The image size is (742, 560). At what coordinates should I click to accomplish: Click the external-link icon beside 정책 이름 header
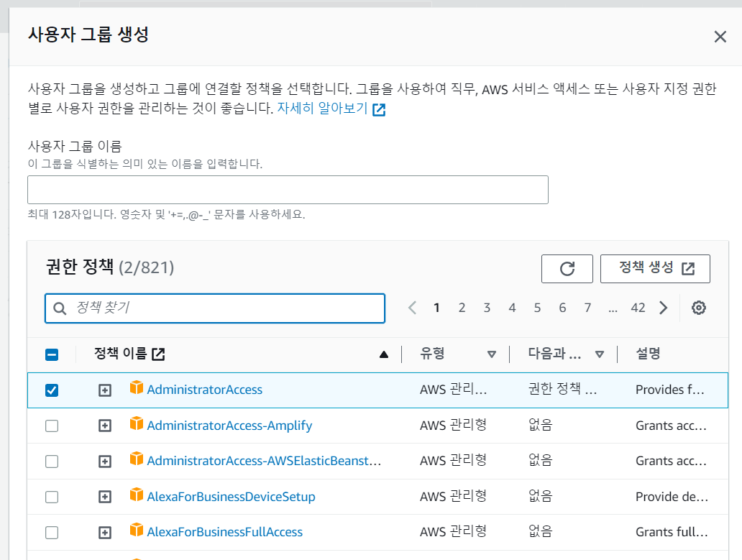coord(158,354)
